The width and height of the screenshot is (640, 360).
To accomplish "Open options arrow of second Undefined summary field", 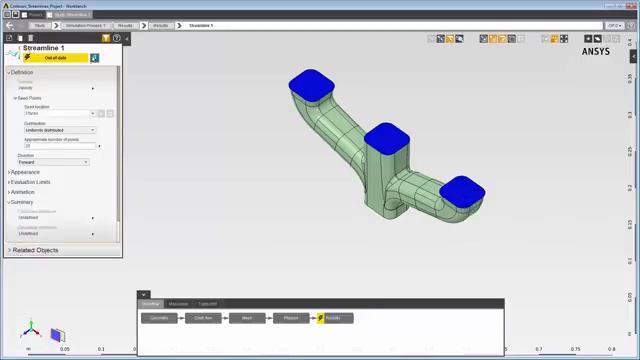I will (93, 234).
